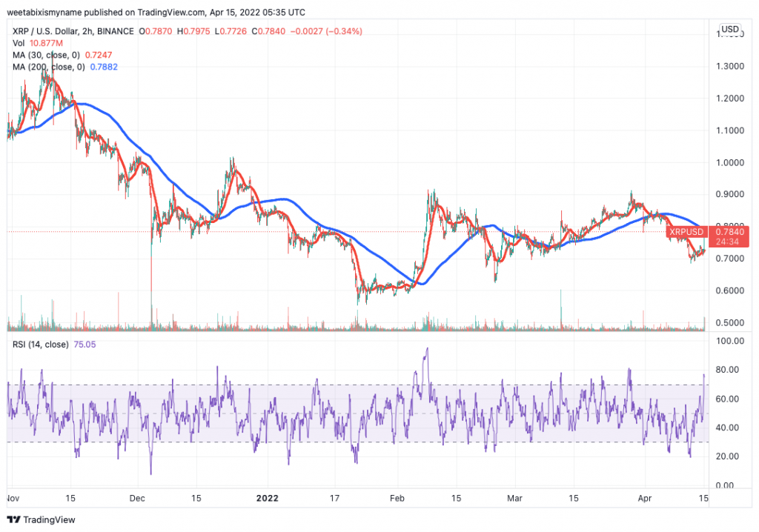Viewport: 759px width, 532px height.
Task: Click the 1.1000 price axis label
Action: pos(730,130)
